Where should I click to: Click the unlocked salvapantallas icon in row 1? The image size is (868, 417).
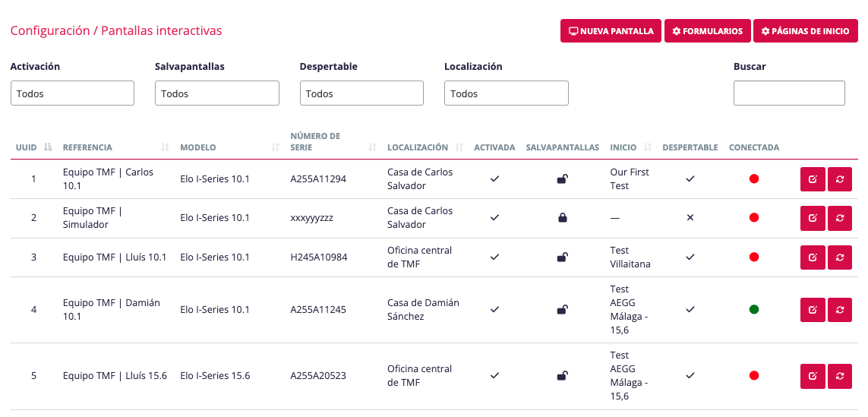(563, 178)
